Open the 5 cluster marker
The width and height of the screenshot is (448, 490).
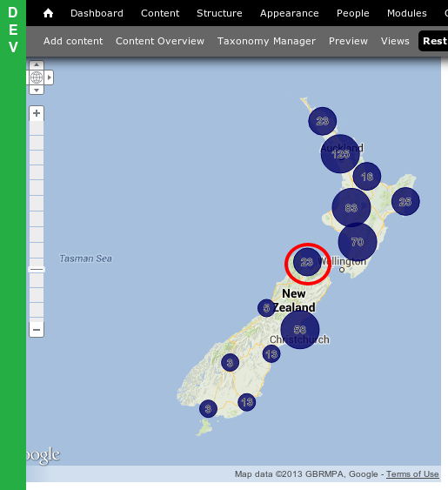pyautogui.click(x=266, y=308)
